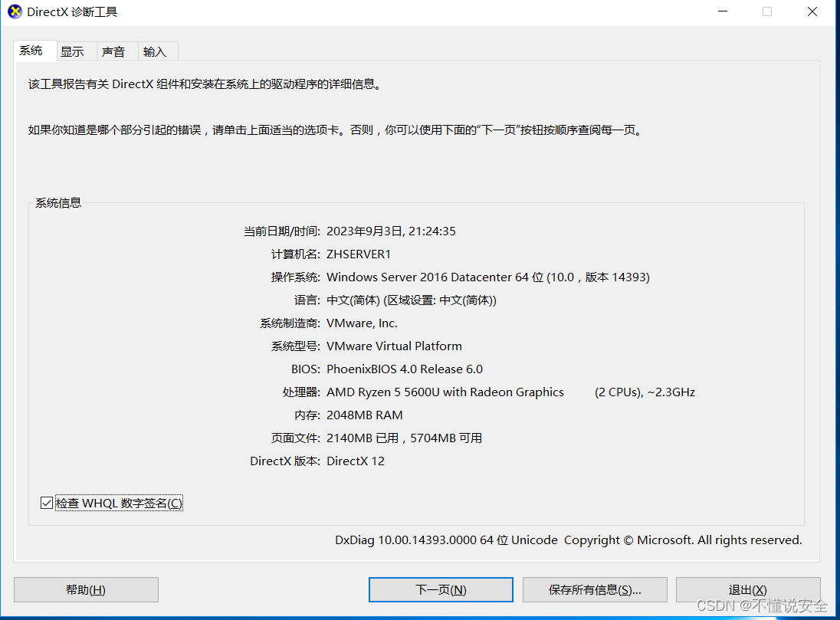
Task: Click the 帮助(H) button
Action: pos(86,589)
